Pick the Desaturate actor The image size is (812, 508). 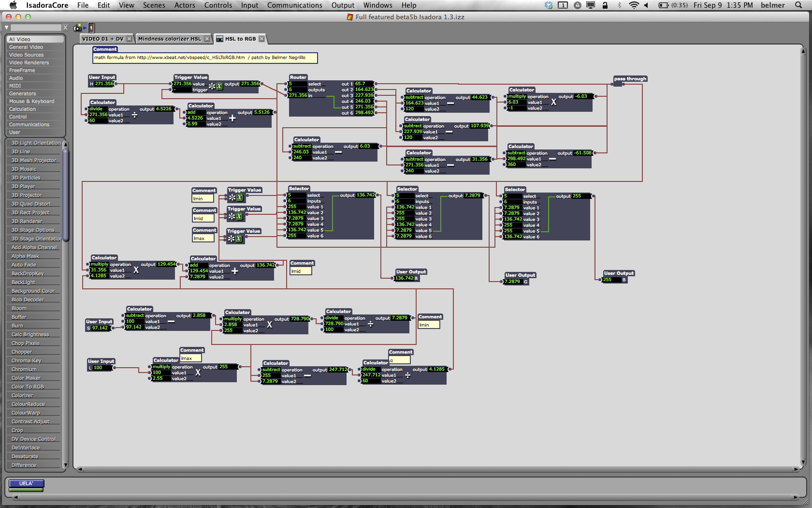coord(34,456)
